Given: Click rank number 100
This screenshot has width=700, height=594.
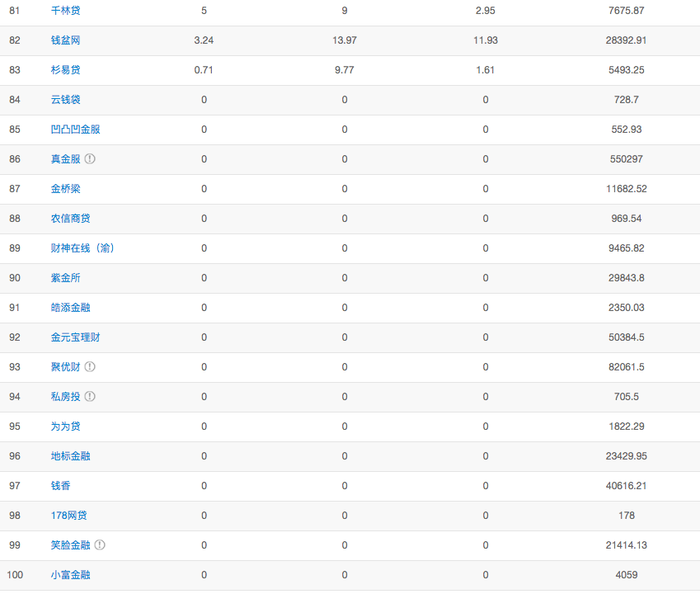Looking at the screenshot, I should (15, 575).
